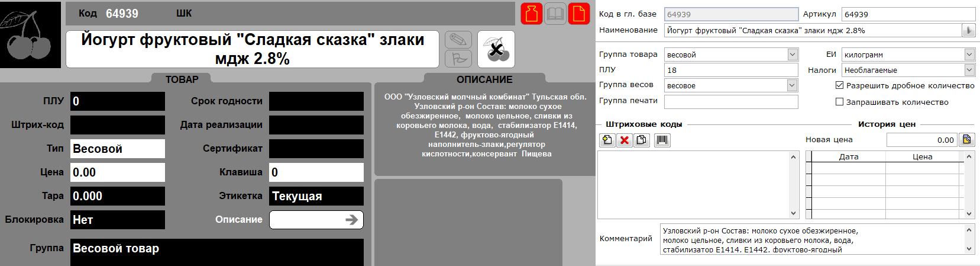This screenshot has height=266, width=980.
Task: Click the red document page icon
Action: pos(579,14)
